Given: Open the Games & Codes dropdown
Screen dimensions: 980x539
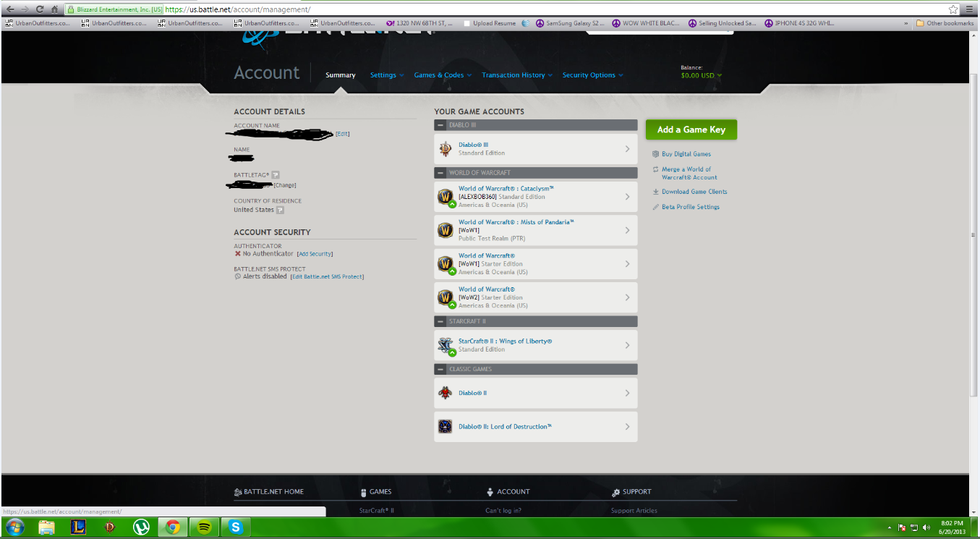Looking at the screenshot, I should 443,75.
